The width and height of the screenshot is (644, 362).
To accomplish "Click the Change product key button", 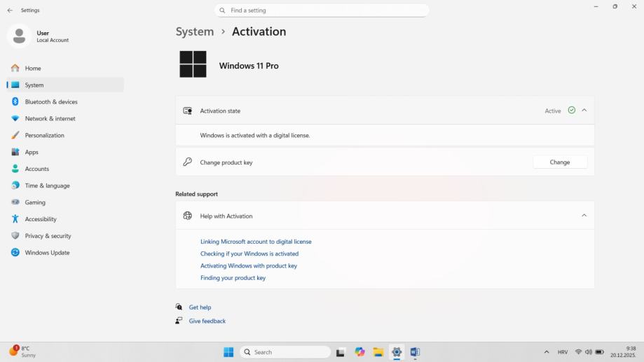I will click(559, 162).
